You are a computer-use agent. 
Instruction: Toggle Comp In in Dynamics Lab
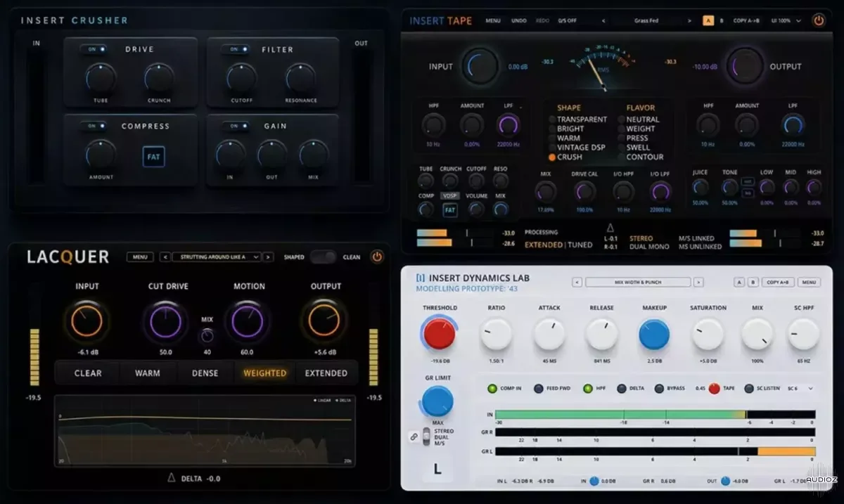tap(491, 388)
